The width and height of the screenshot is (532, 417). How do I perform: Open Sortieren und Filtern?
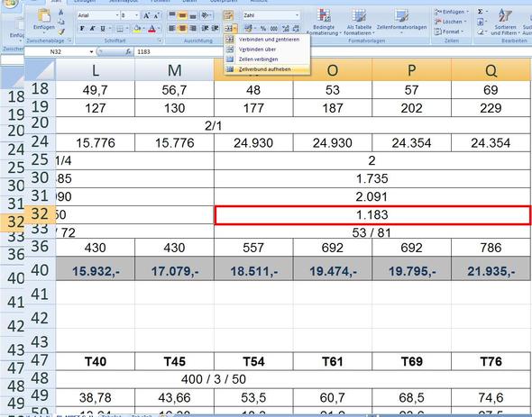(505, 22)
